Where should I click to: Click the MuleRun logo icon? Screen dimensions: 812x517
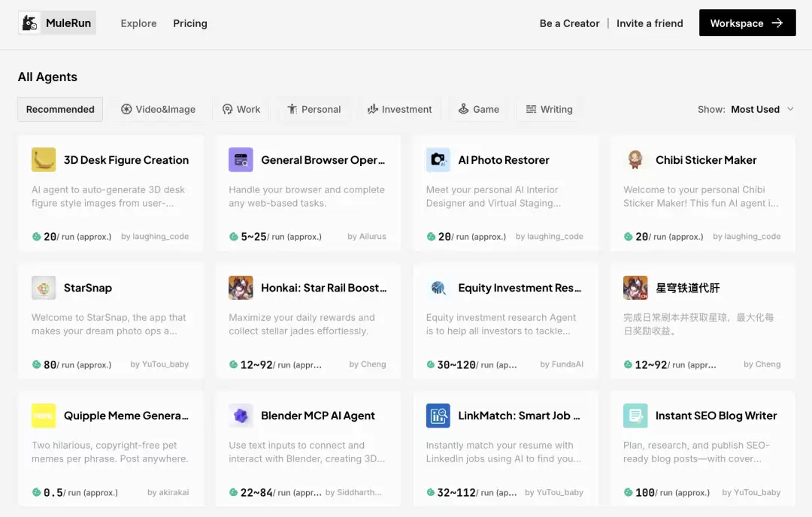tap(30, 23)
